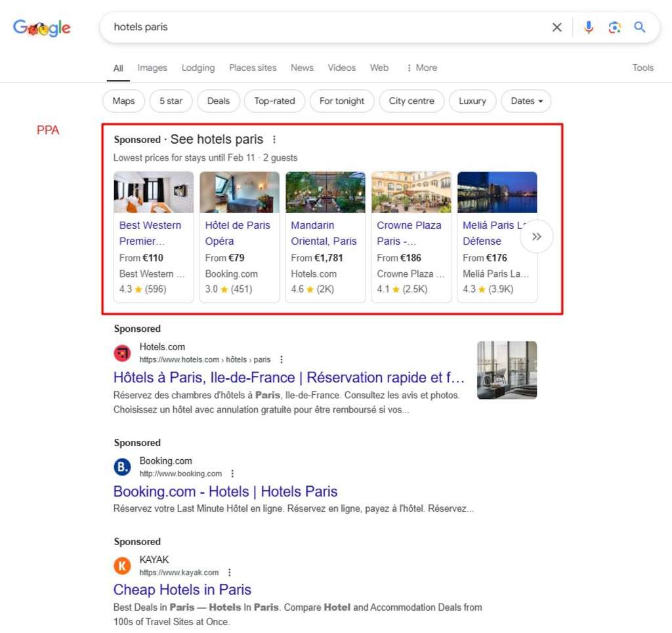Open three-dot menu beside Hotels.com URL
The height and width of the screenshot is (633, 672).
coord(282,359)
